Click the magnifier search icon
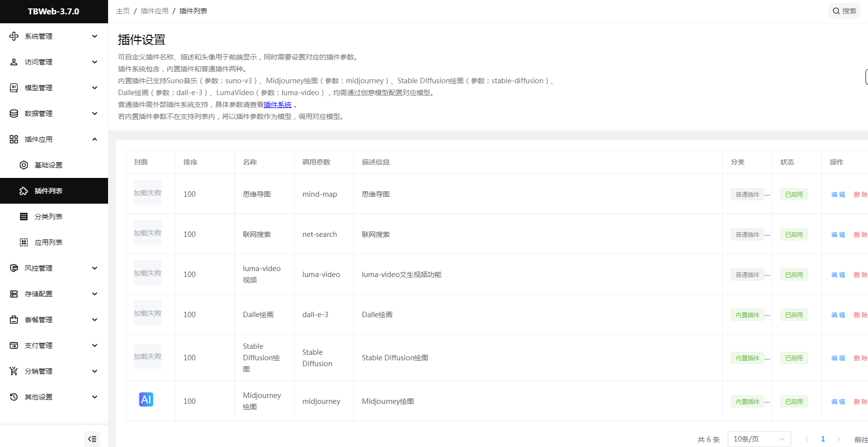 coord(836,11)
